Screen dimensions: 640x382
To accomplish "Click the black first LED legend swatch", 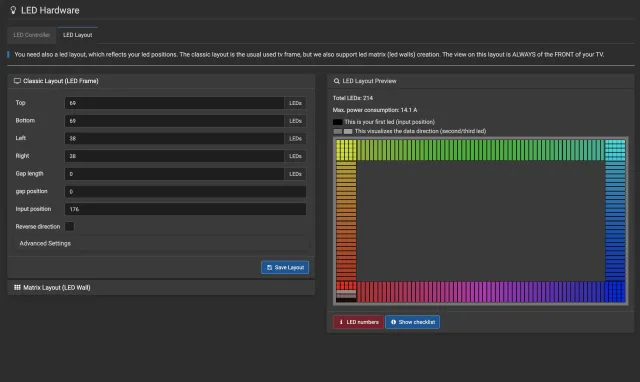I will [x=338, y=122].
